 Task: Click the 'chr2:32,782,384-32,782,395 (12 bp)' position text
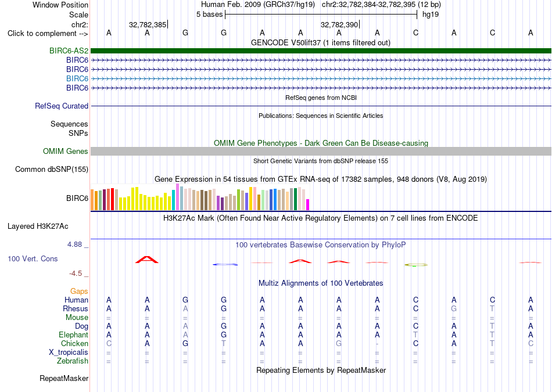point(381,5)
